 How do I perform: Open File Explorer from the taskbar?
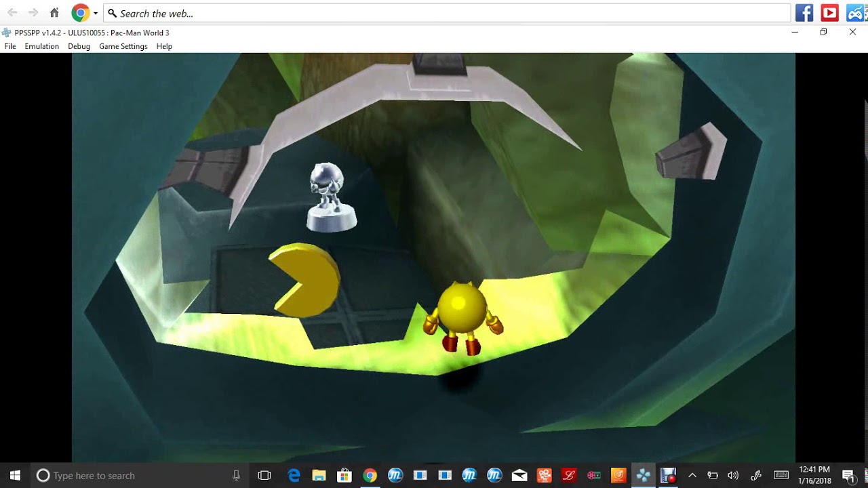tap(319, 475)
